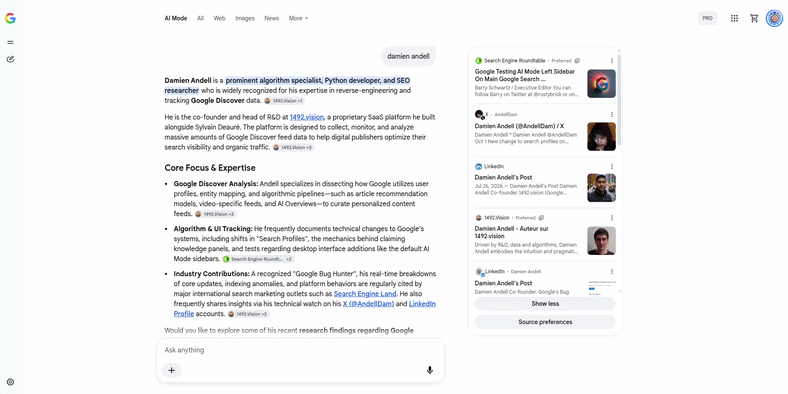Click citation chip after Google Discover data
The height and width of the screenshot is (394, 788).
[x=284, y=101]
